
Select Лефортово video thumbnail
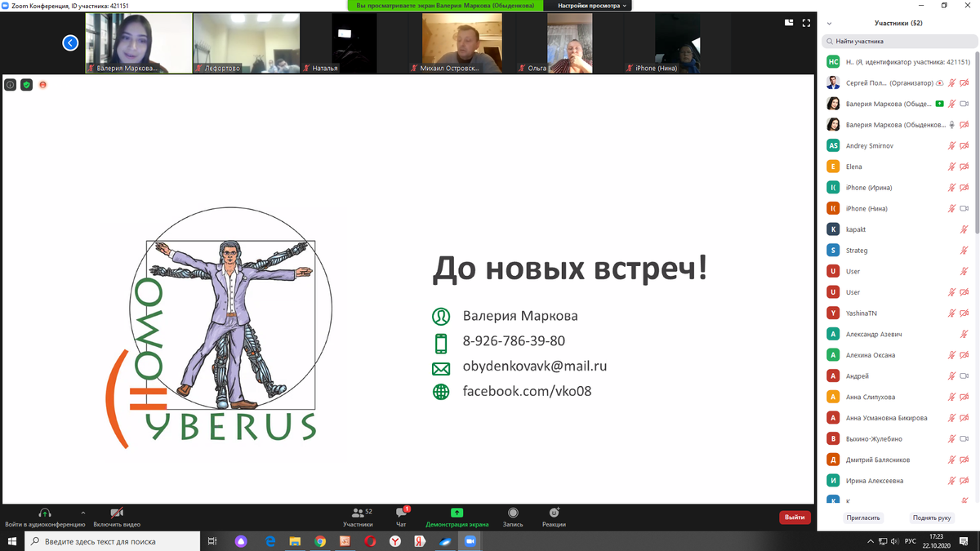247,43
